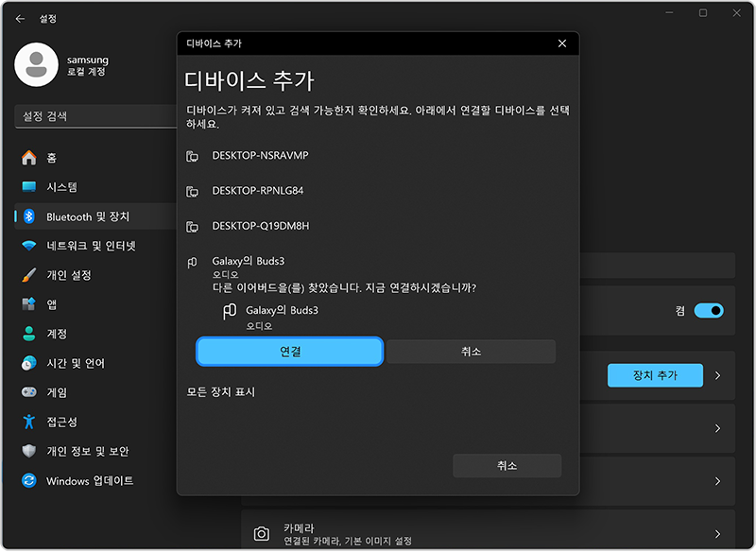The image size is (756, 552).
Task: Click 취소 next to 연결
Action: click(471, 352)
